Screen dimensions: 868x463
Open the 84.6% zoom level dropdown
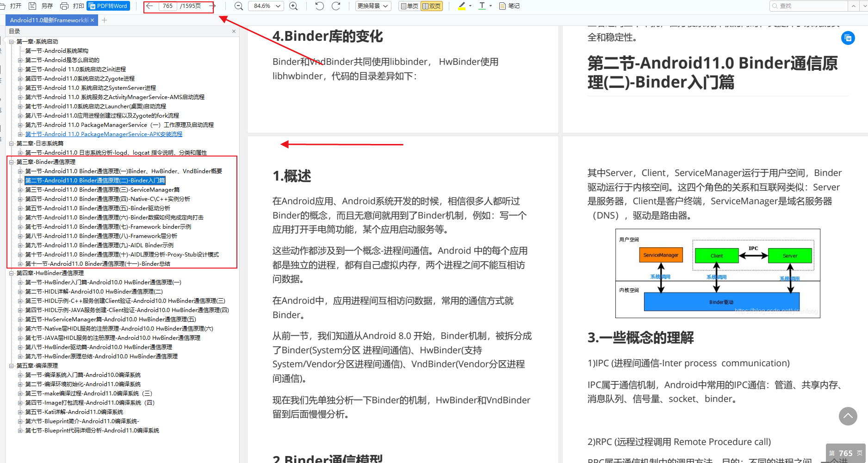tap(266, 6)
